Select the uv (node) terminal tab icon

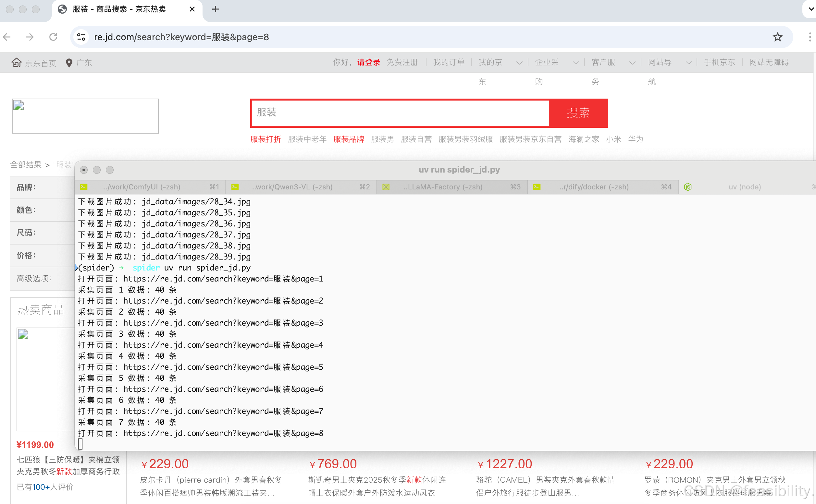687,187
